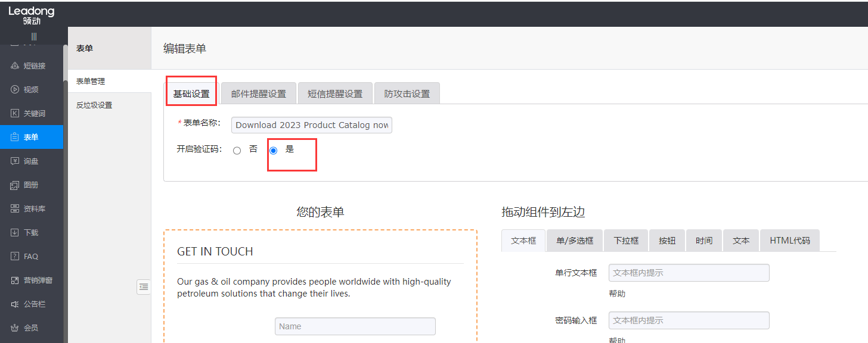Image resolution: width=868 pixels, height=343 pixels.
Task: Collapse the sub-menu panel with indent icon
Action: point(143,286)
